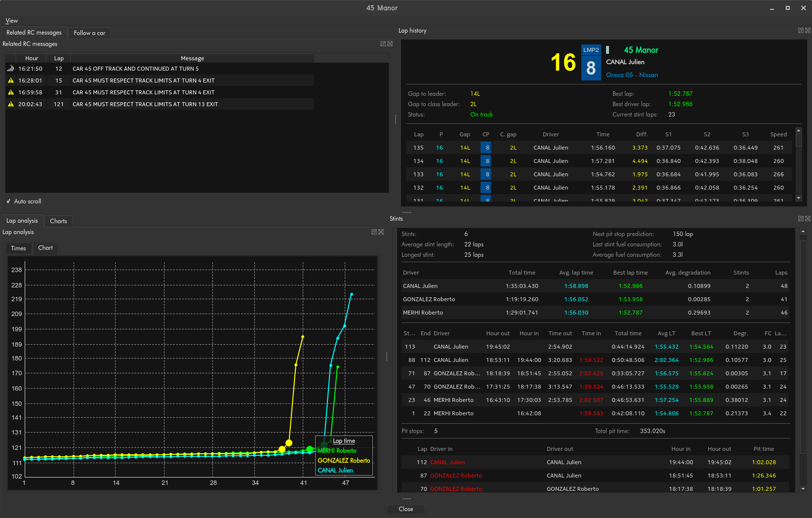The width and height of the screenshot is (812, 518).
Task: Open the View menu
Action: 11,21
